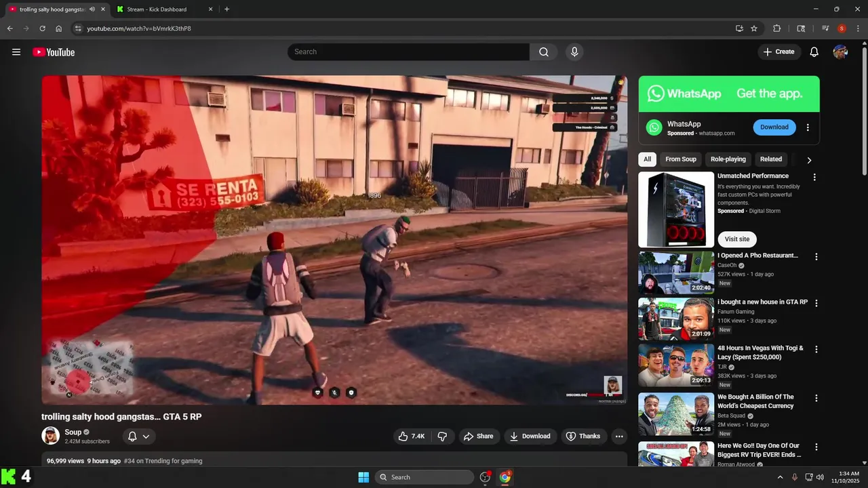868x488 pixels.
Task: Open the Chrome extensions puzzle icon
Action: pyautogui.click(x=777, y=28)
